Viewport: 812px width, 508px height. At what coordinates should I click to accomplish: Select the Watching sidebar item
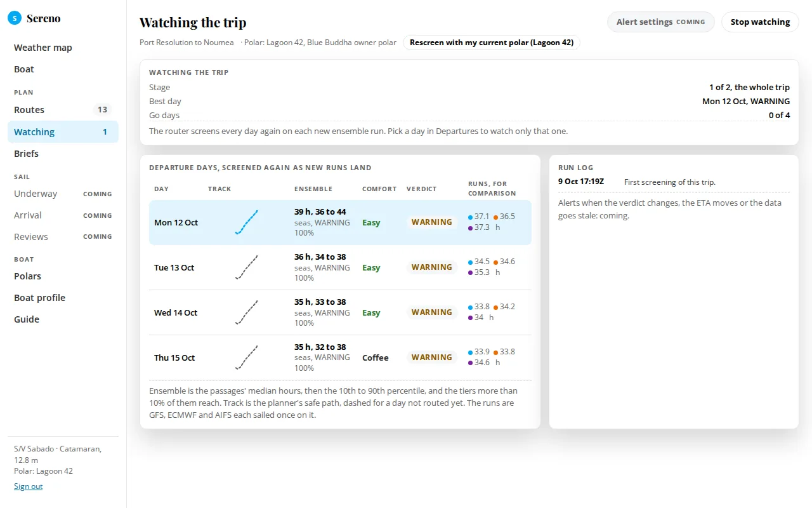[63, 132]
